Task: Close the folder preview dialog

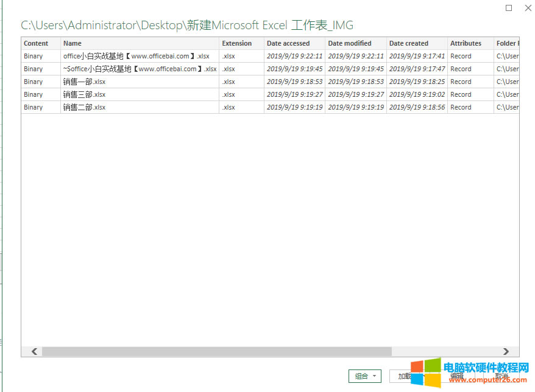Action: [x=527, y=8]
